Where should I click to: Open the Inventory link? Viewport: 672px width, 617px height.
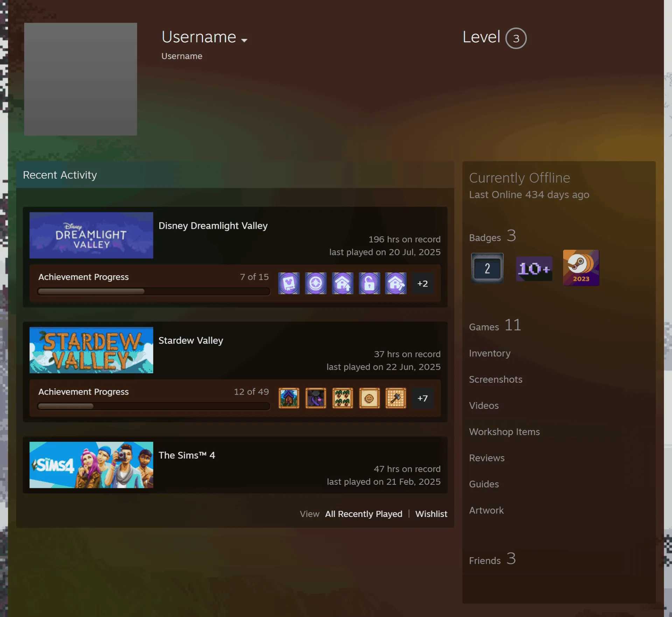490,353
